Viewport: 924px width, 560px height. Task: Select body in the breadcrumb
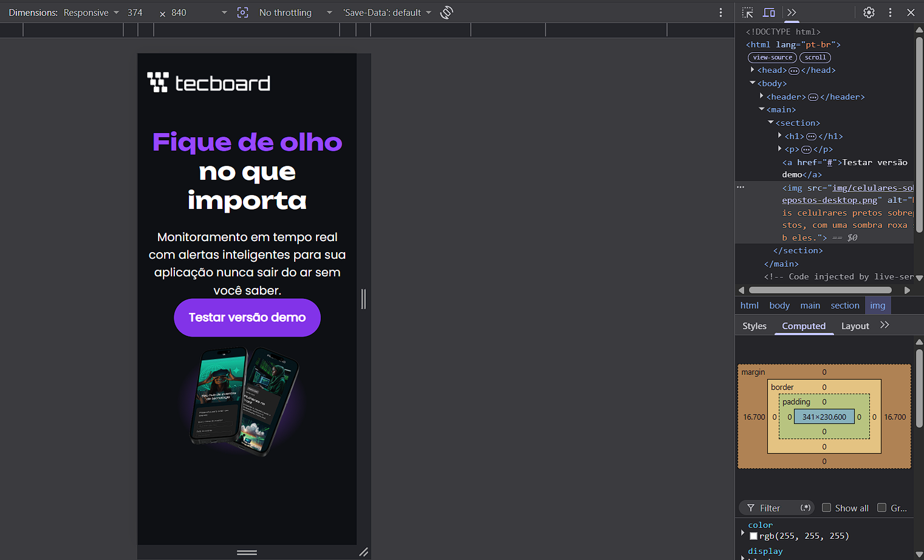(779, 306)
